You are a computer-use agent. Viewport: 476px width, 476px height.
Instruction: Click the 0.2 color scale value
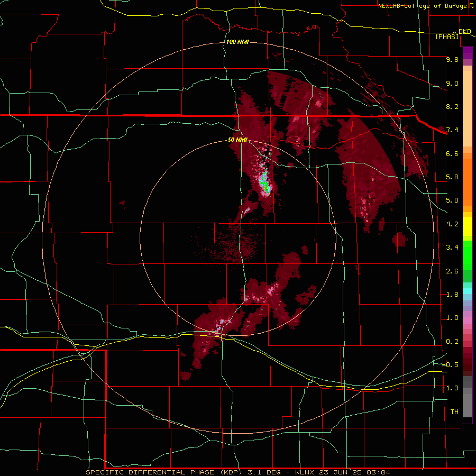coord(452,342)
